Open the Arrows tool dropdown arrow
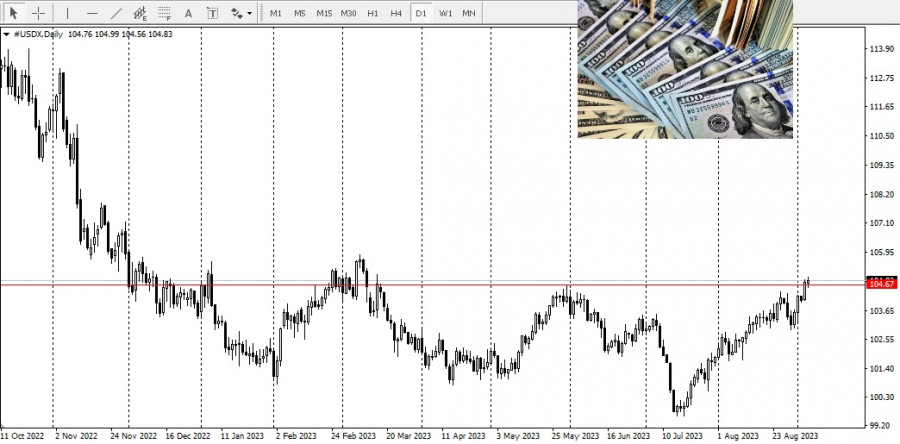 pyautogui.click(x=249, y=13)
